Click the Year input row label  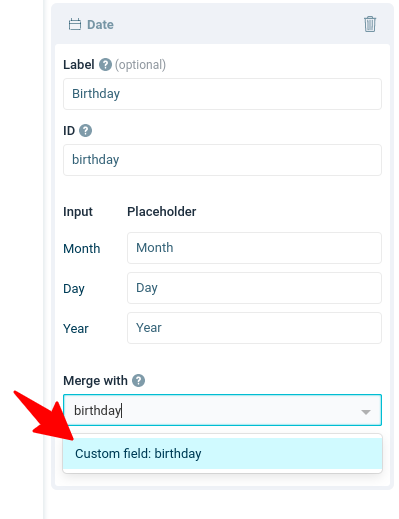[x=76, y=329]
